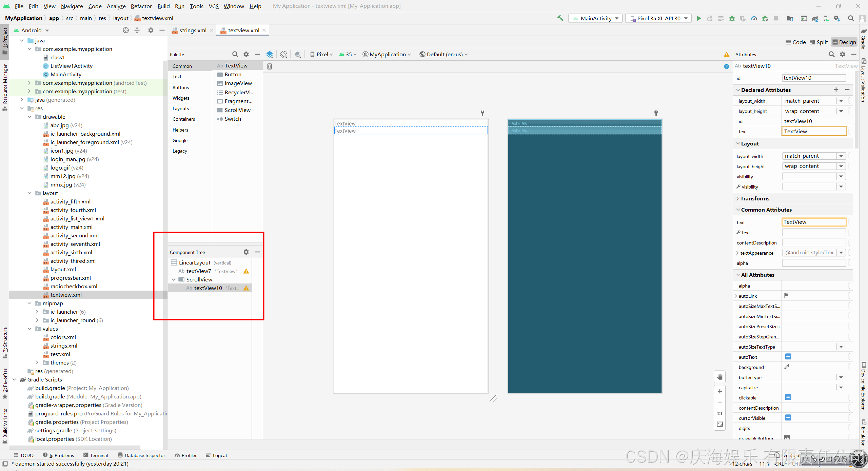
Task: Click the design surface layers icon
Action: [x=270, y=54]
